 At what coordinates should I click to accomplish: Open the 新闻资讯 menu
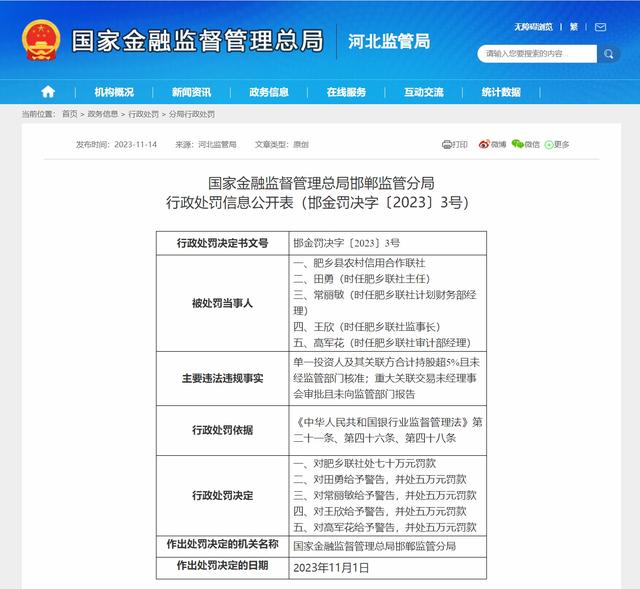tap(191, 92)
